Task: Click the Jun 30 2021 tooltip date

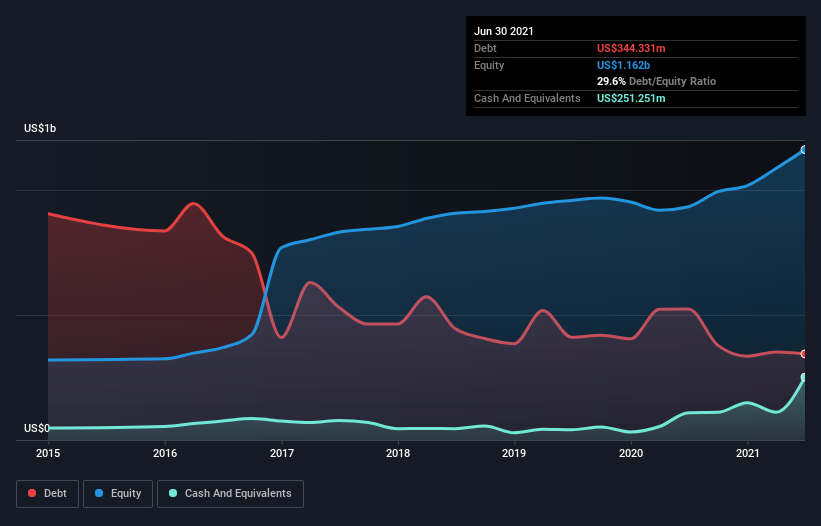Action: [504, 31]
